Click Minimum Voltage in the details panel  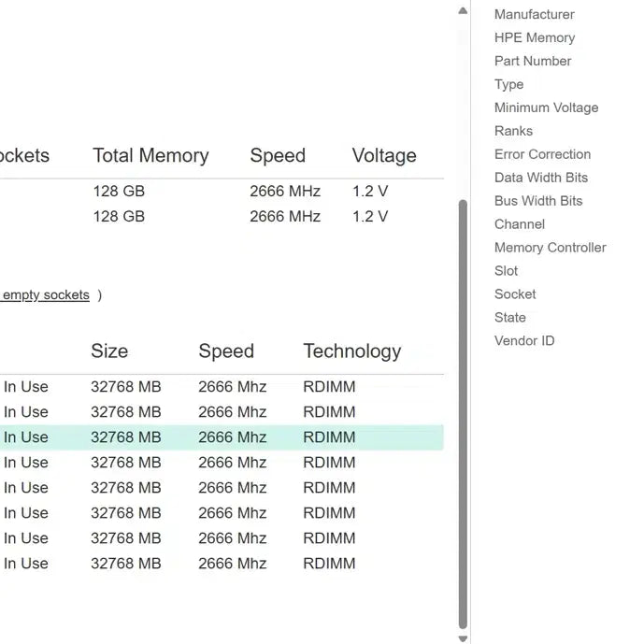click(x=546, y=107)
